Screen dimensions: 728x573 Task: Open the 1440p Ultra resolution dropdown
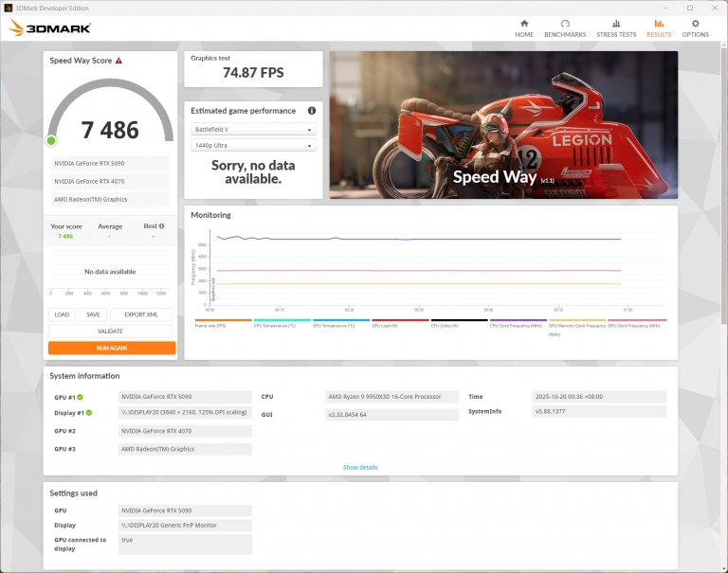(254, 146)
